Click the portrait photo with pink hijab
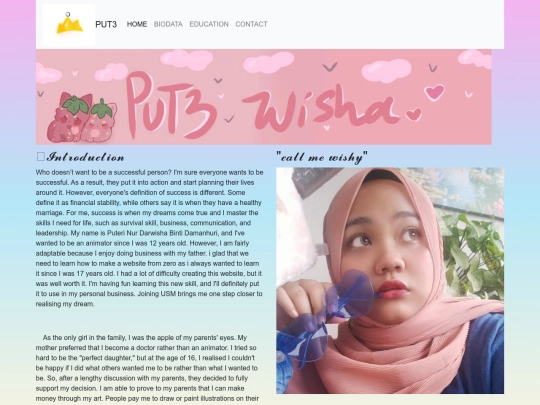The height and width of the screenshot is (405, 540). pos(390,281)
